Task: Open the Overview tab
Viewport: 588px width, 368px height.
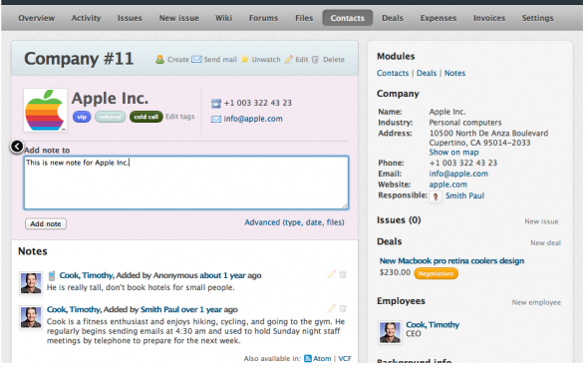Action: [x=36, y=18]
